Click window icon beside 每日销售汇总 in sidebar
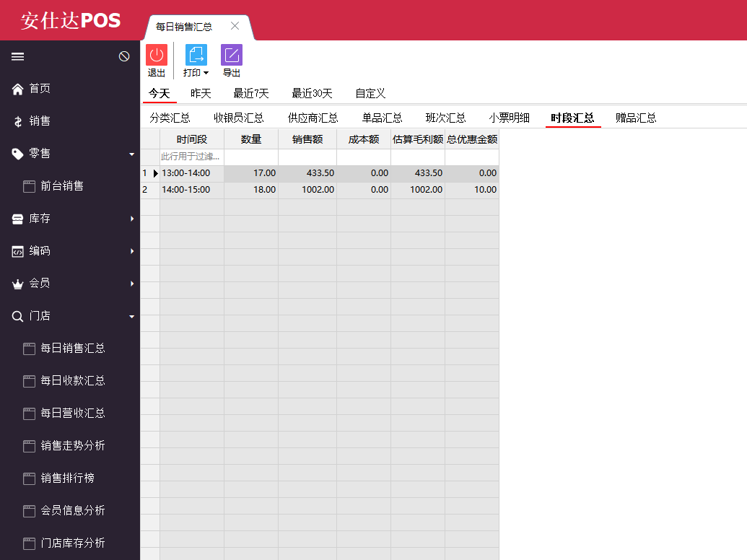 (x=29, y=349)
